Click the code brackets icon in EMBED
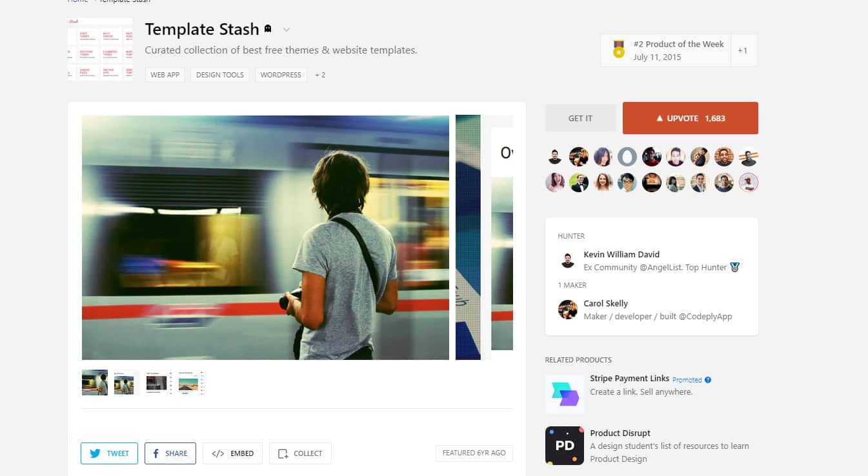This screenshot has width=868, height=476. tap(218, 453)
